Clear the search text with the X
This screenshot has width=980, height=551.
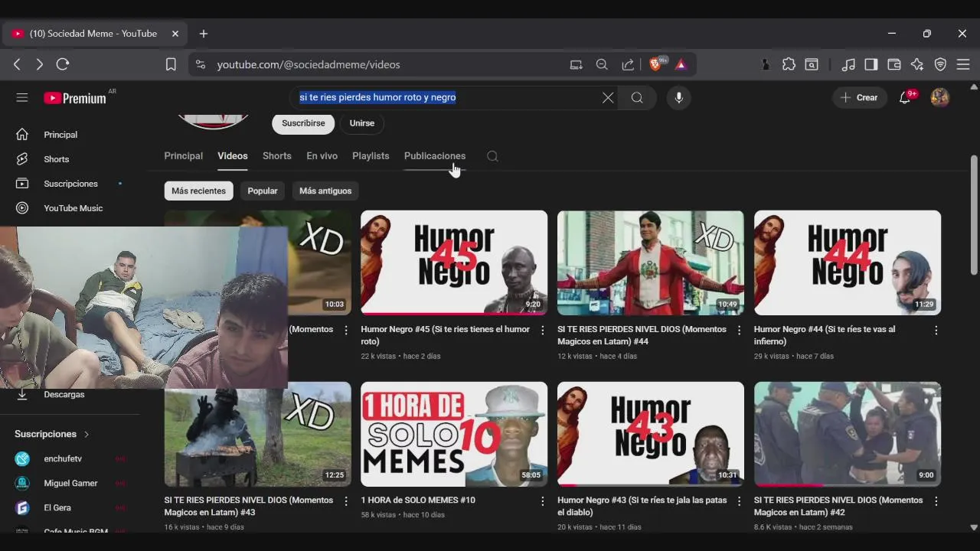(x=607, y=97)
